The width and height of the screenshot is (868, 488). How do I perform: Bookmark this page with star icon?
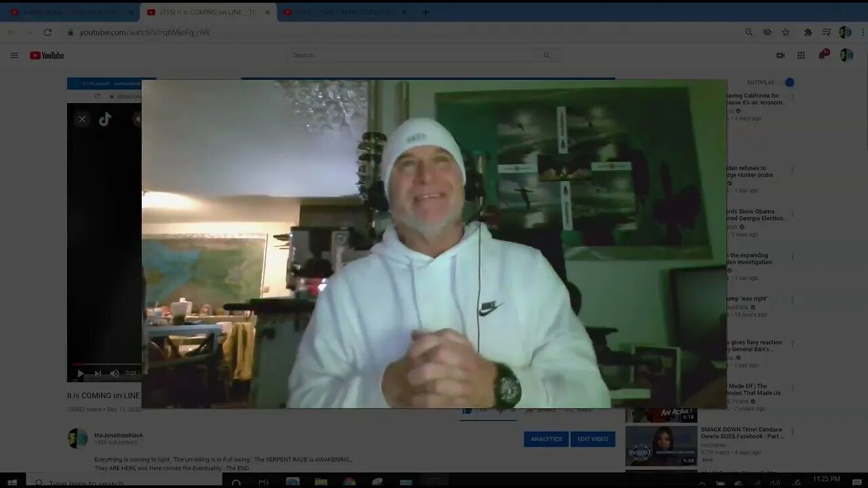pyautogui.click(x=785, y=32)
